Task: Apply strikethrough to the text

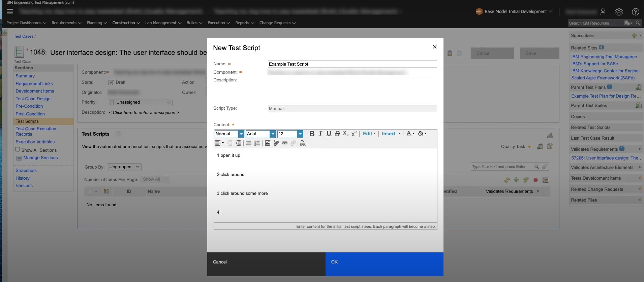Action: pyautogui.click(x=337, y=134)
